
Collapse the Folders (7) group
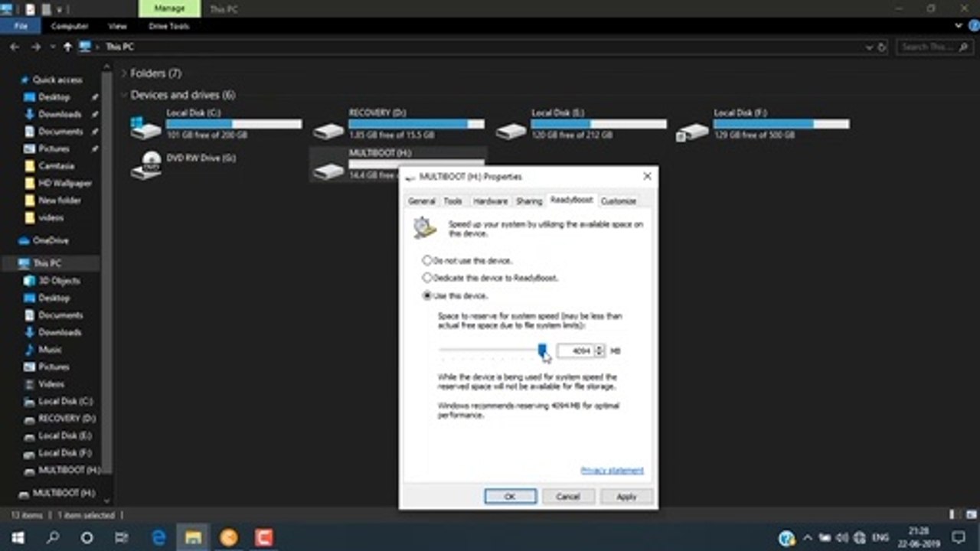pos(124,73)
